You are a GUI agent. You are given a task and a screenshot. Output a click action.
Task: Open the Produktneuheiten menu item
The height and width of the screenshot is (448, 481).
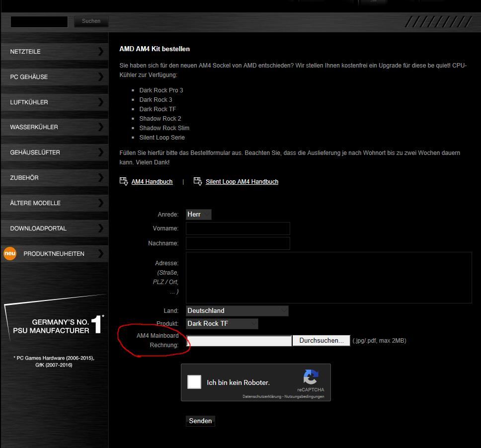click(55, 254)
